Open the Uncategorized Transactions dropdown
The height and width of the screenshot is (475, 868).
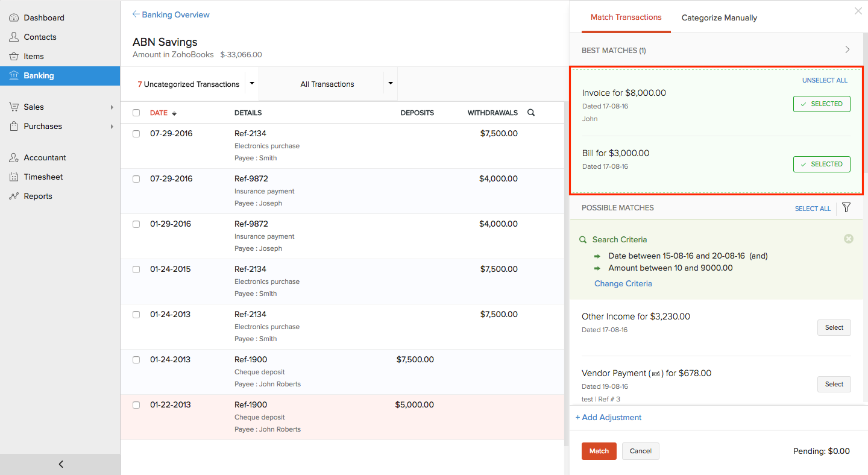(251, 83)
